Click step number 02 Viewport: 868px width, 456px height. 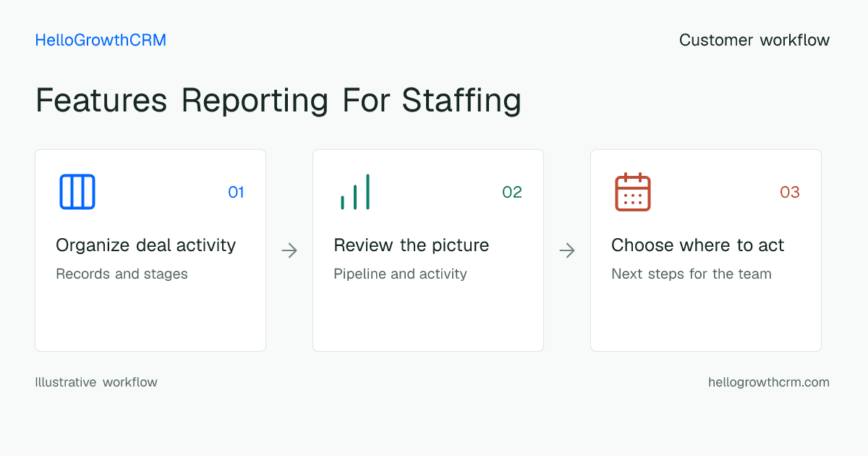coord(512,193)
